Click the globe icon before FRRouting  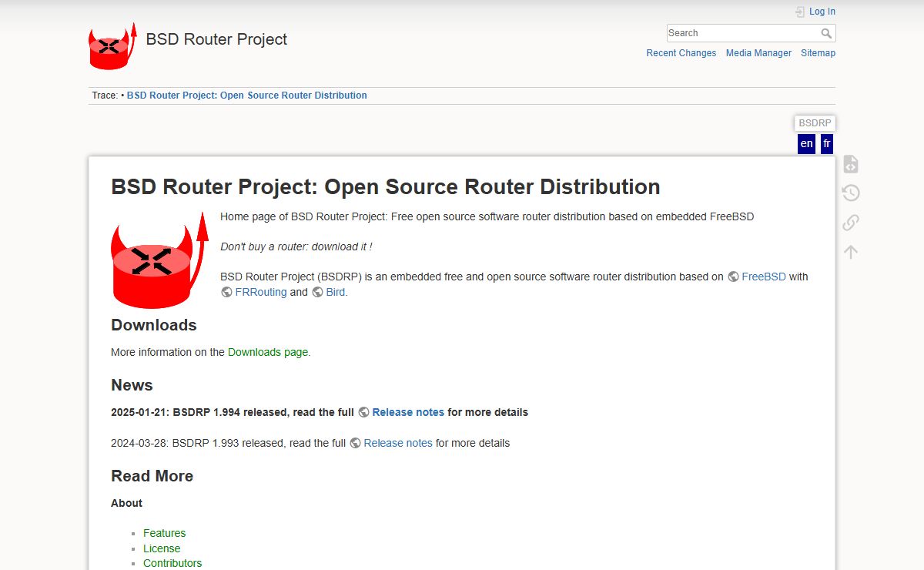pos(226,292)
